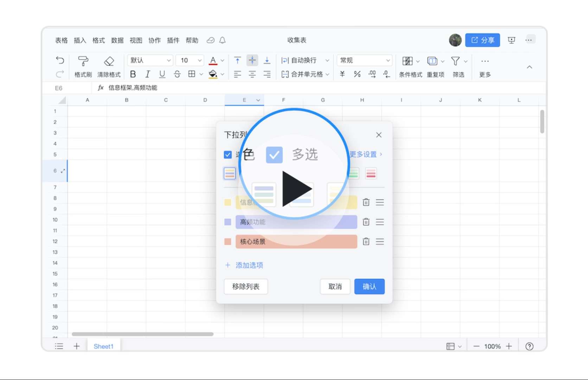
Task: Open the 格式 menu
Action: [x=99, y=40]
